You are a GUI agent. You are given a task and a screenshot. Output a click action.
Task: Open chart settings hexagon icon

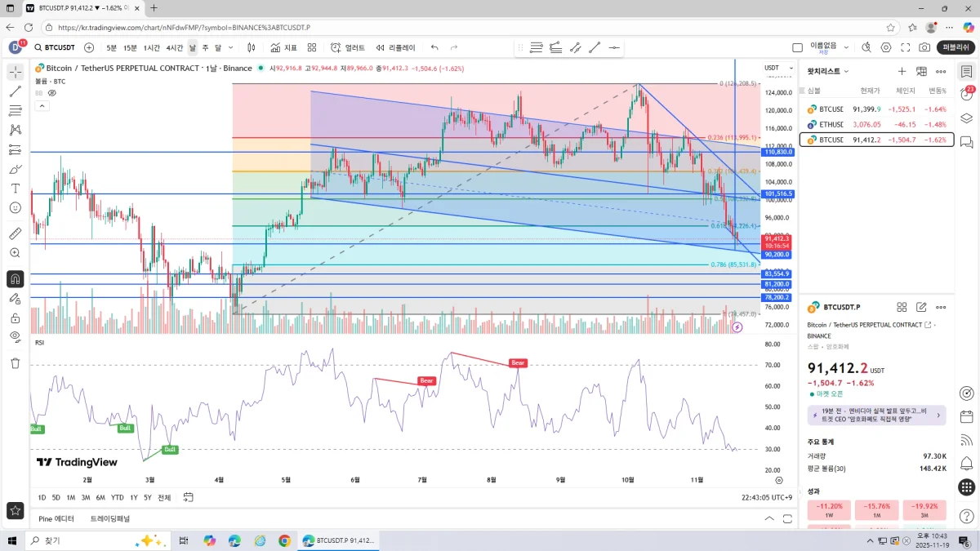pyautogui.click(x=886, y=47)
